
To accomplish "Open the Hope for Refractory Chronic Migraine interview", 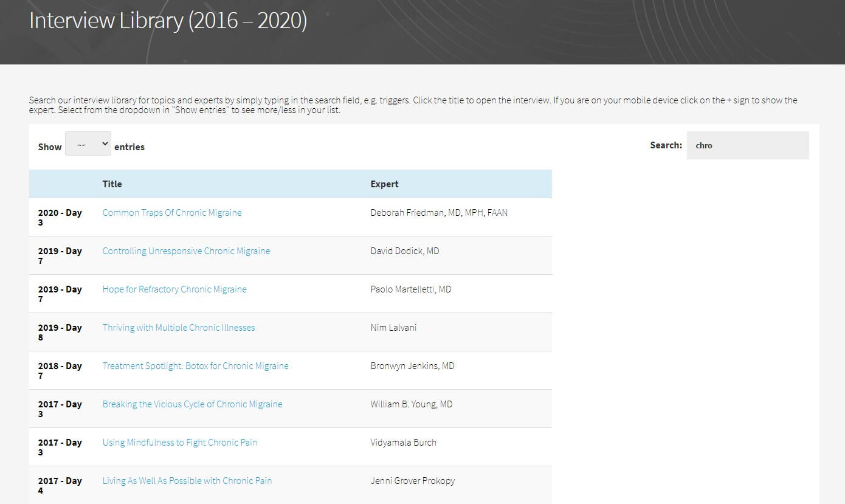I will coord(174,289).
